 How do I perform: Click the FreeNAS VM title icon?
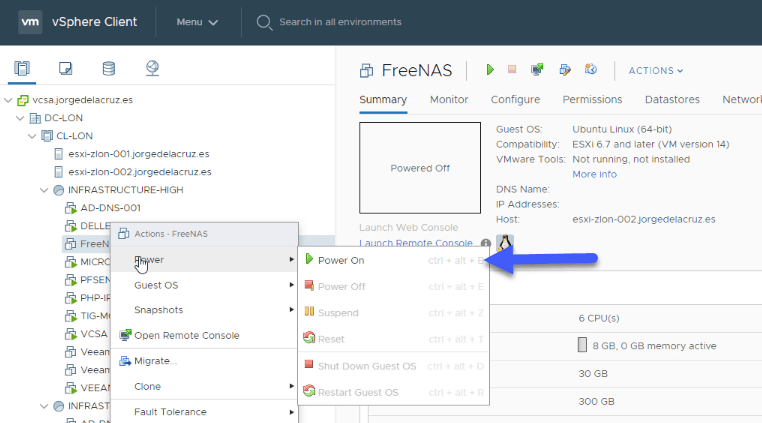point(366,71)
